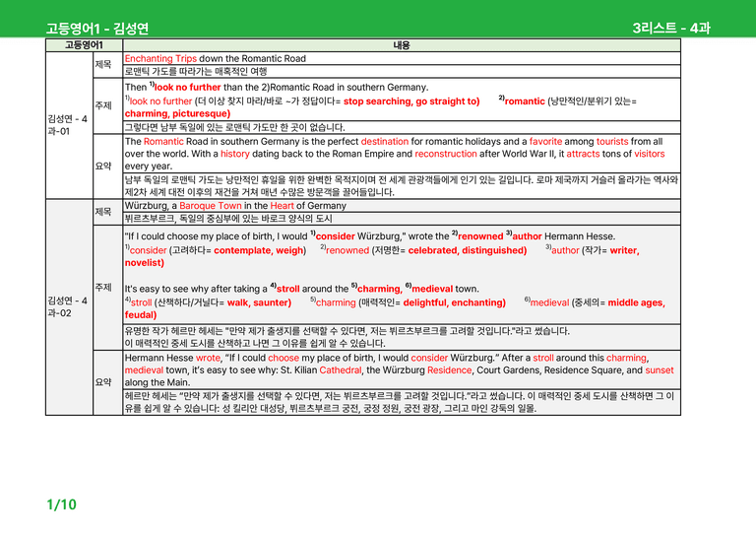
Task: Click the synonyms 'delightful, enchanting'
Action: (x=453, y=302)
